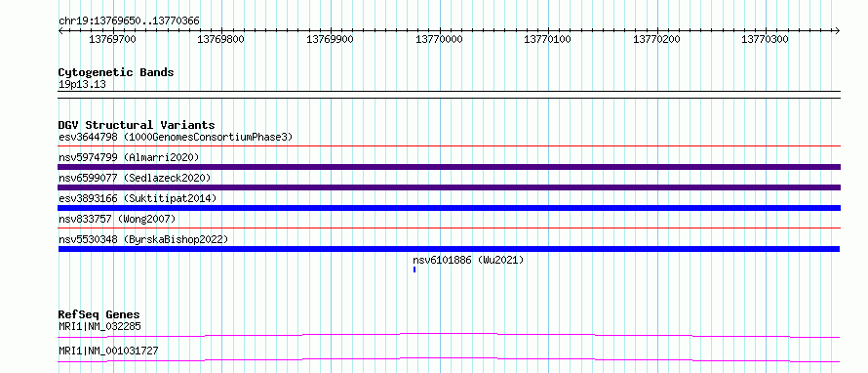Click the magenta transcript line of MRI1|NM_001031727
Viewport: 868px width, 373px height.
449,359
